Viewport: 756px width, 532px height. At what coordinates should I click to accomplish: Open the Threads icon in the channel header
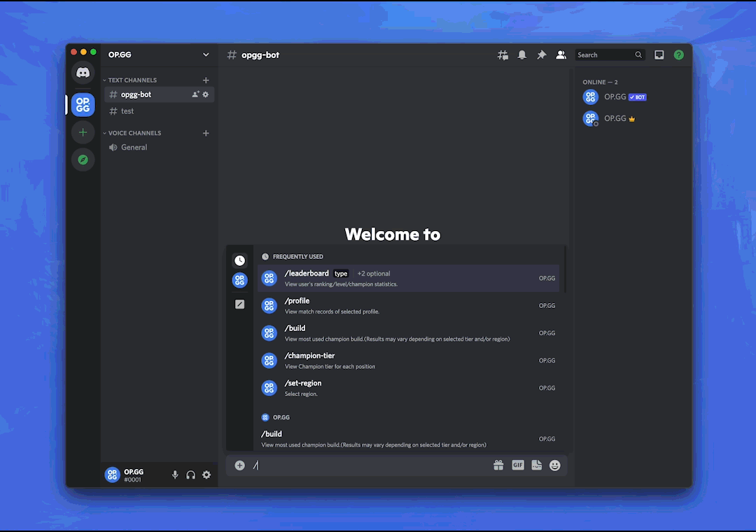coord(503,55)
